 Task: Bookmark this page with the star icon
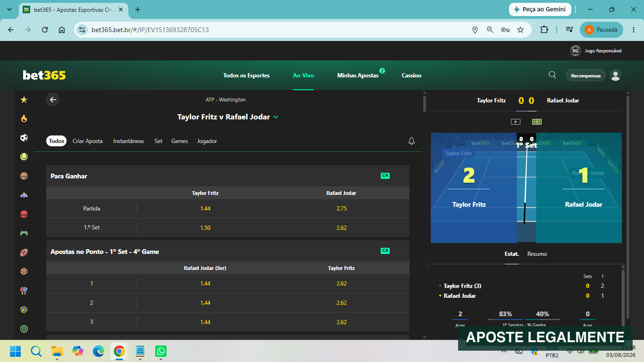coord(520,30)
